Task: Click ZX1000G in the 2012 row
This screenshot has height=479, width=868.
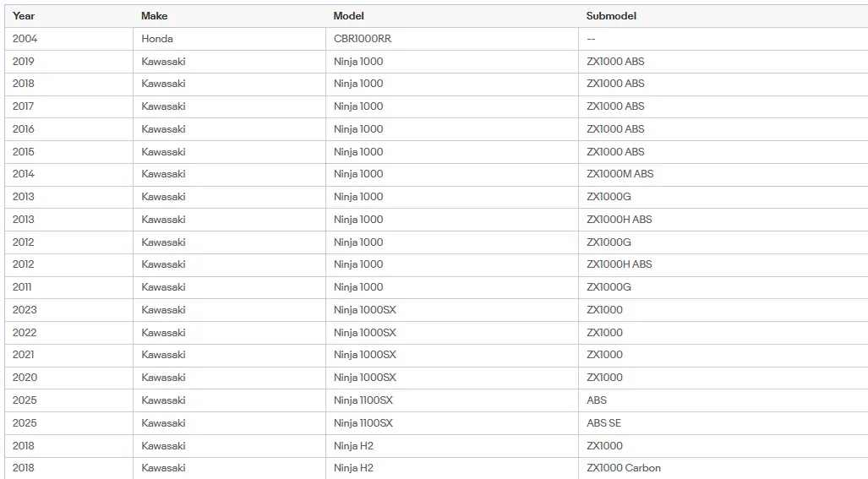Action: [609, 242]
